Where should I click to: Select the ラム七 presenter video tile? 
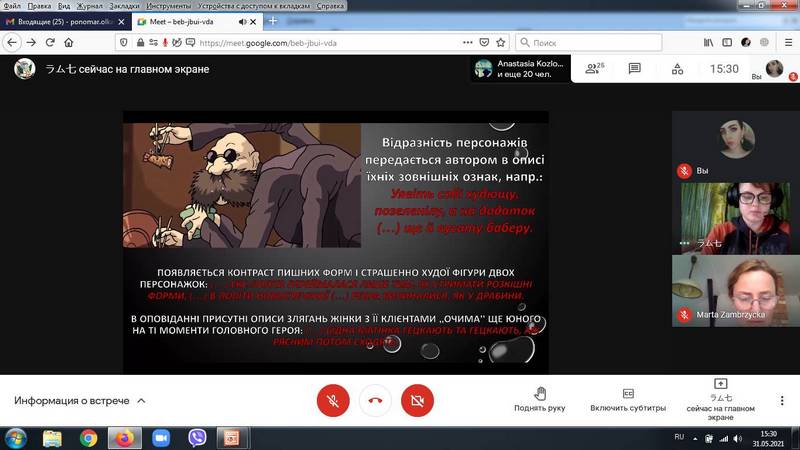point(735,218)
